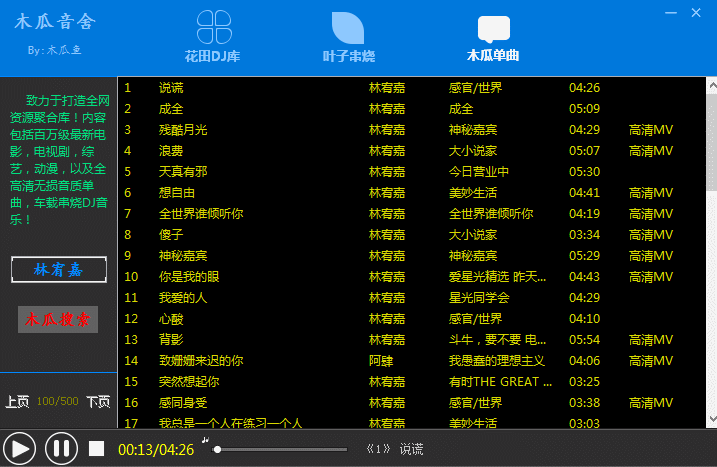Select song 说谎 in the list
This screenshot has height=467, width=717.
[x=171, y=88]
